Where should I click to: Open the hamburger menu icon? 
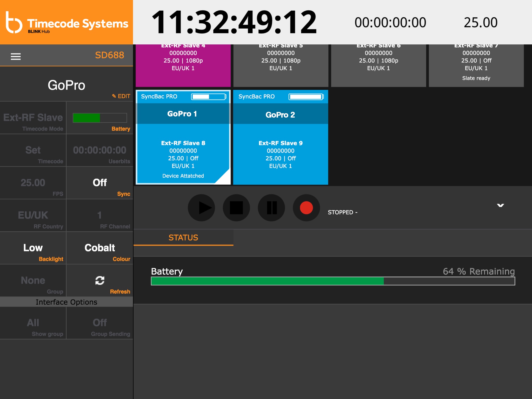[16, 56]
